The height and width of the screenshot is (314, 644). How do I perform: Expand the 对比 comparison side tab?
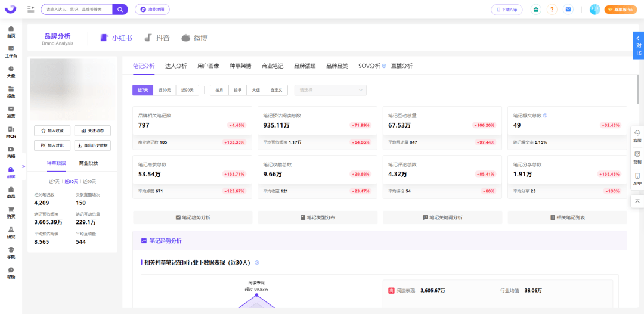click(x=639, y=45)
